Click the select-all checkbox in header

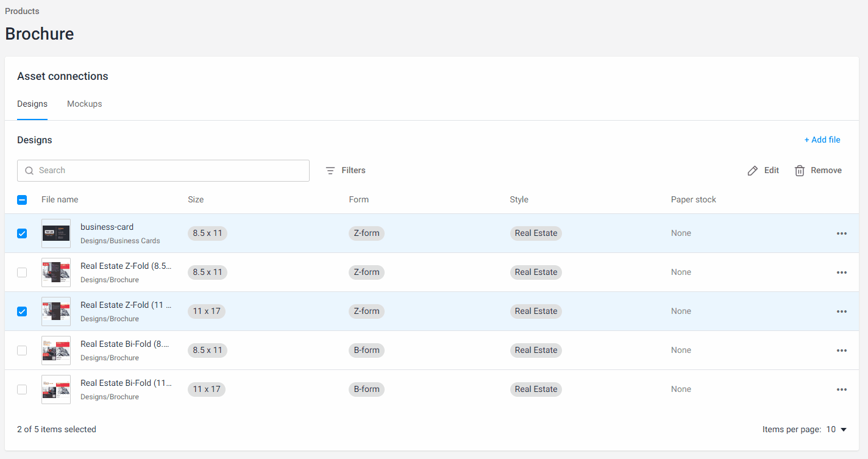22,199
